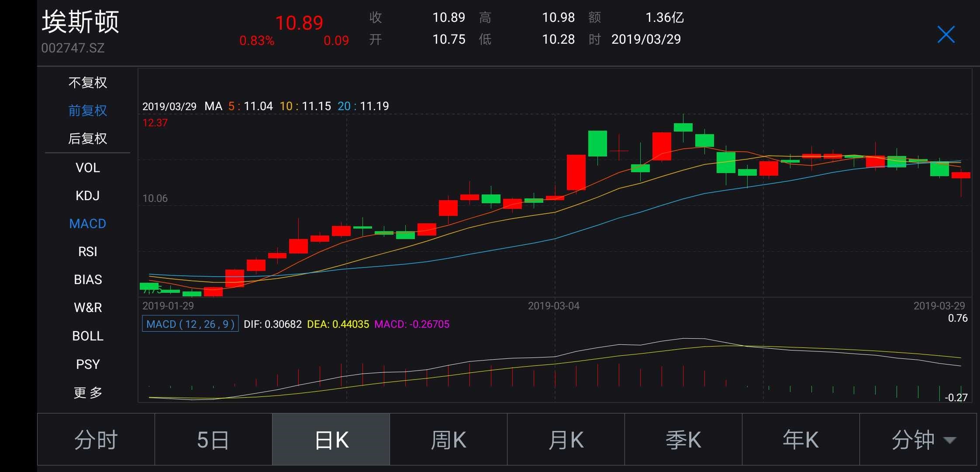Open the 月K monthly chart tab

pyautogui.click(x=566, y=440)
